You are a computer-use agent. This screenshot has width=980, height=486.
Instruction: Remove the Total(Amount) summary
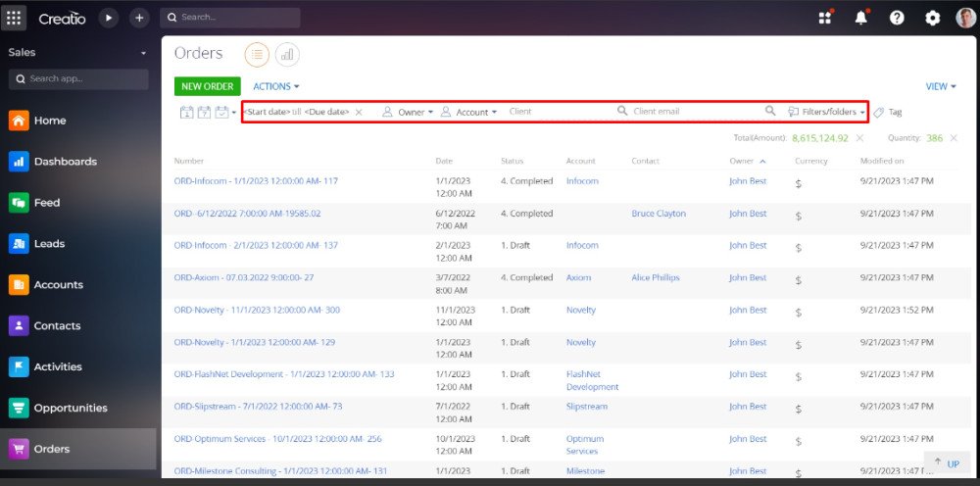(859, 138)
